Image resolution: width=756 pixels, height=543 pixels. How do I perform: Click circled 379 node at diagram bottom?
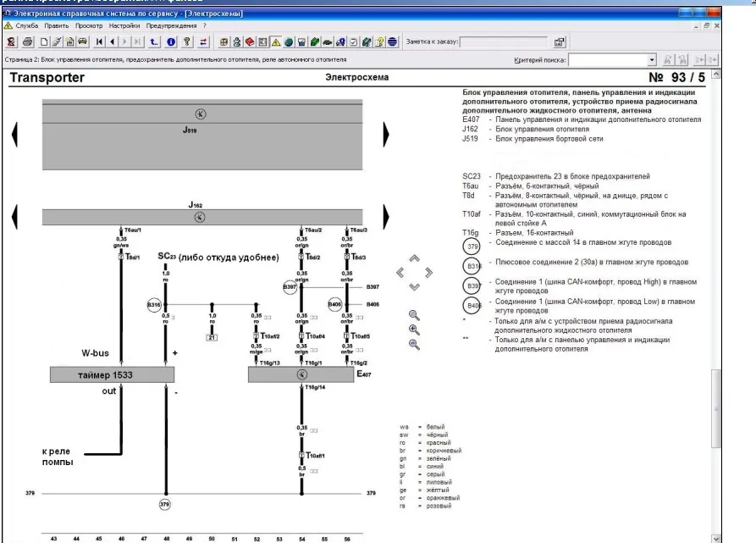point(165,504)
